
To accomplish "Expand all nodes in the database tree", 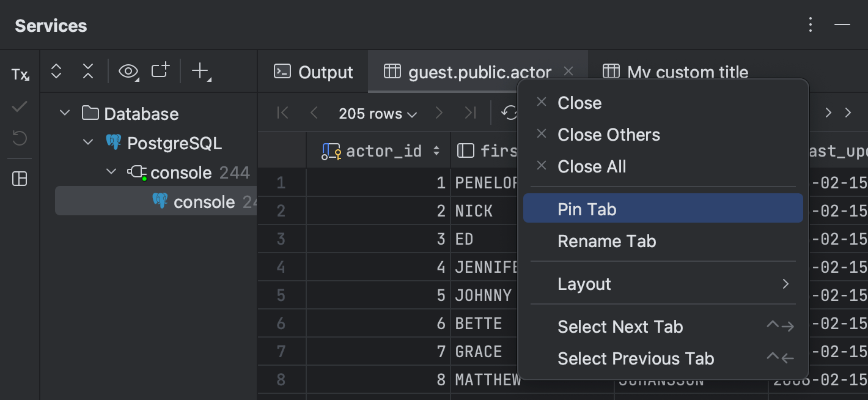I will click(56, 71).
